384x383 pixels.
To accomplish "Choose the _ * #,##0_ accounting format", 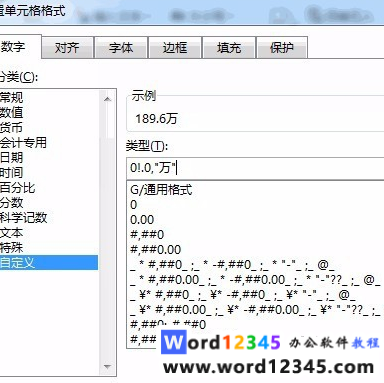I will 256,265.
